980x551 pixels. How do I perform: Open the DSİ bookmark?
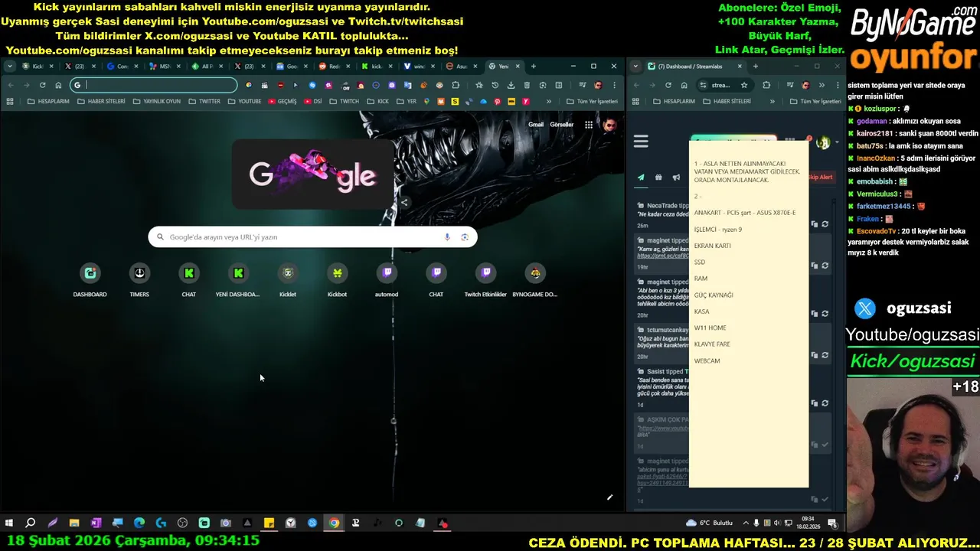click(x=313, y=101)
